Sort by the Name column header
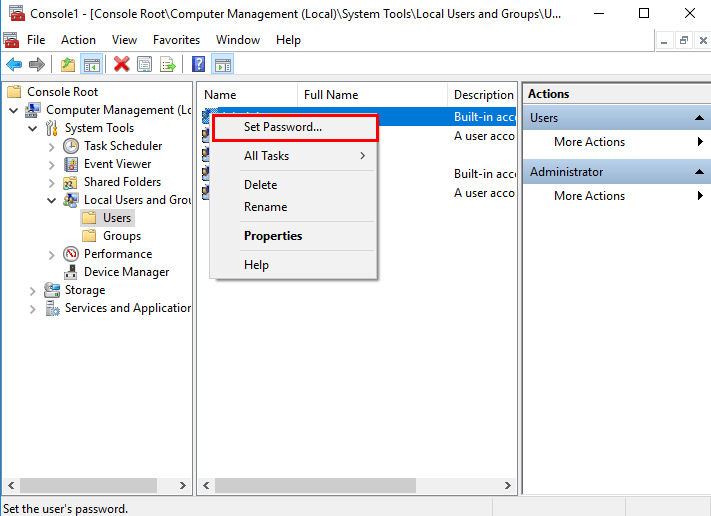The image size is (711, 516). coord(248,95)
